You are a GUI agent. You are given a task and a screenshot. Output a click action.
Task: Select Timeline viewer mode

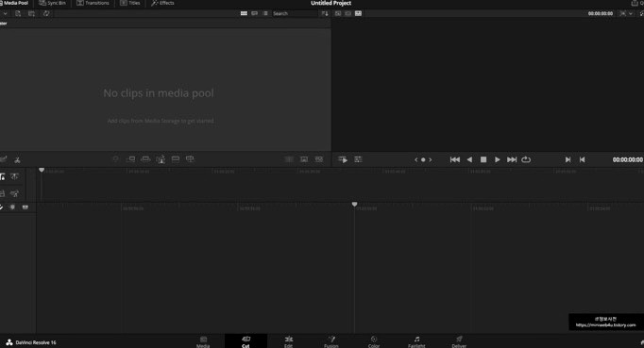358,13
